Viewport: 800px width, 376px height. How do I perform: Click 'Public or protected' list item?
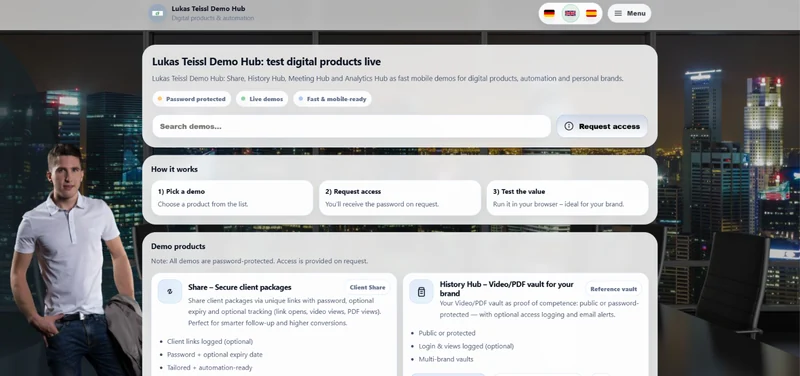click(447, 333)
